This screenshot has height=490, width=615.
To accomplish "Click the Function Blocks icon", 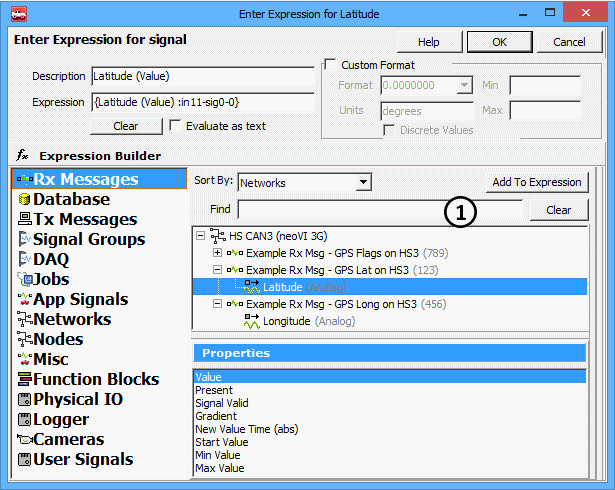I will pyautogui.click(x=25, y=380).
